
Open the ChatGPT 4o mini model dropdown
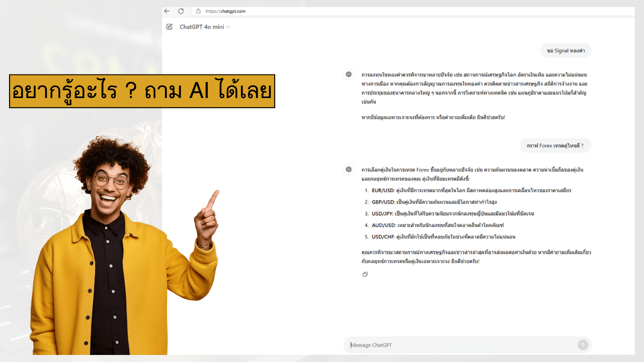point(205,27)
